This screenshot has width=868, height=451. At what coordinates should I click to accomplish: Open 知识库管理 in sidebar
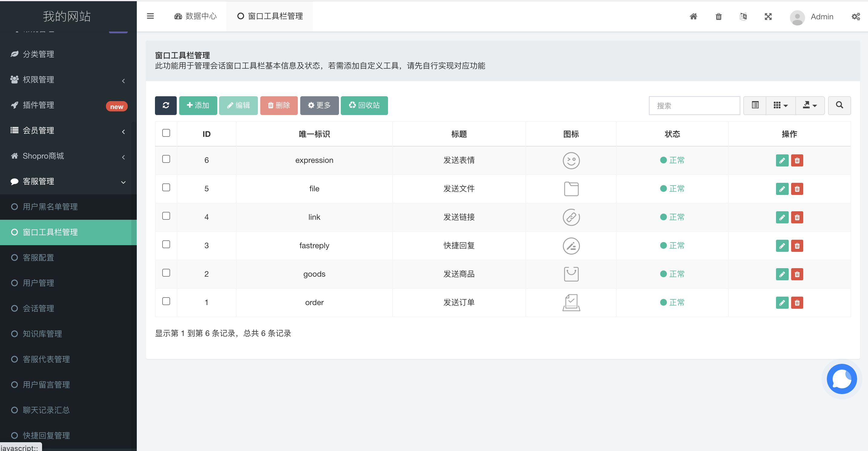68,334
